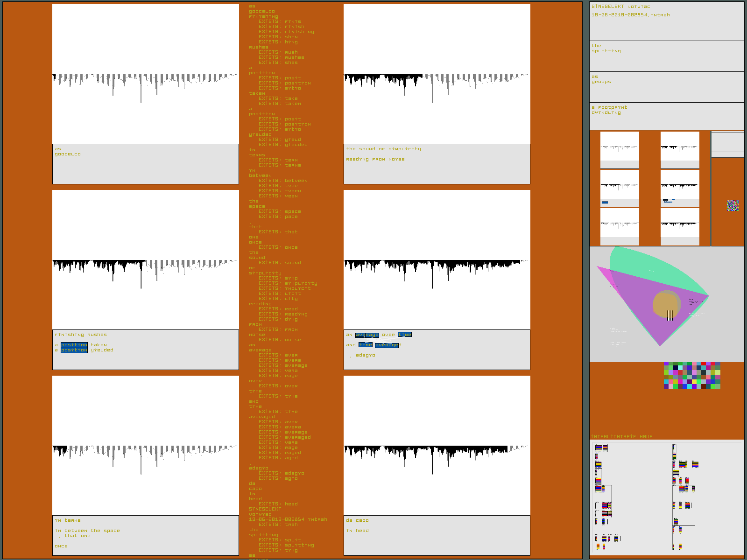Select the 'the splitting' text panel
This screenshot has height=560, width=747.
tap(666, 56)
